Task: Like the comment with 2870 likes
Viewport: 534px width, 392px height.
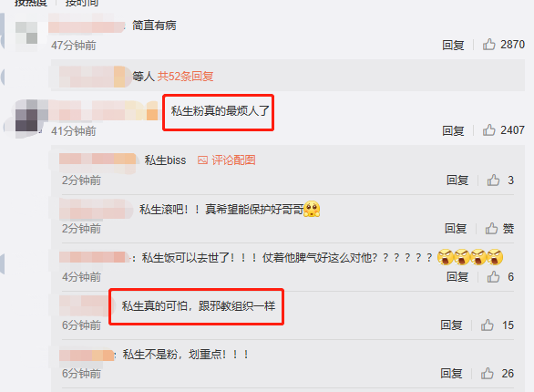Action: pyautogui.click(x=488, y=45)
